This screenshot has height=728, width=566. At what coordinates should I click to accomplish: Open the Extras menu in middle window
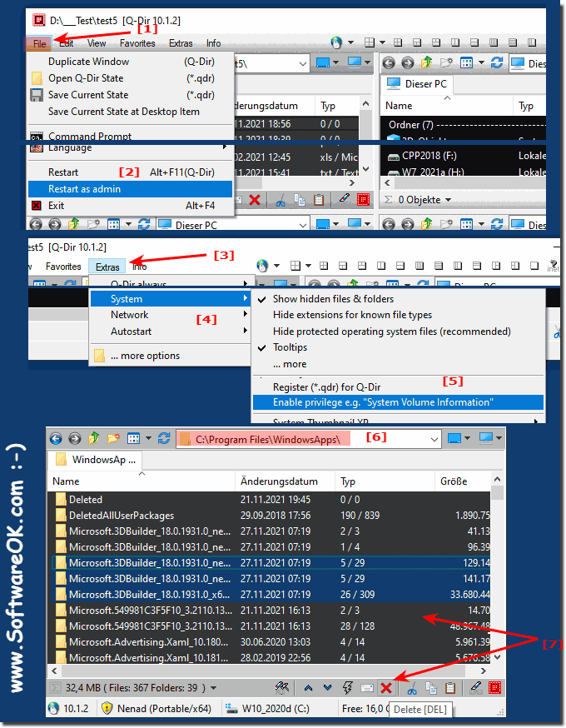[107, 267]
